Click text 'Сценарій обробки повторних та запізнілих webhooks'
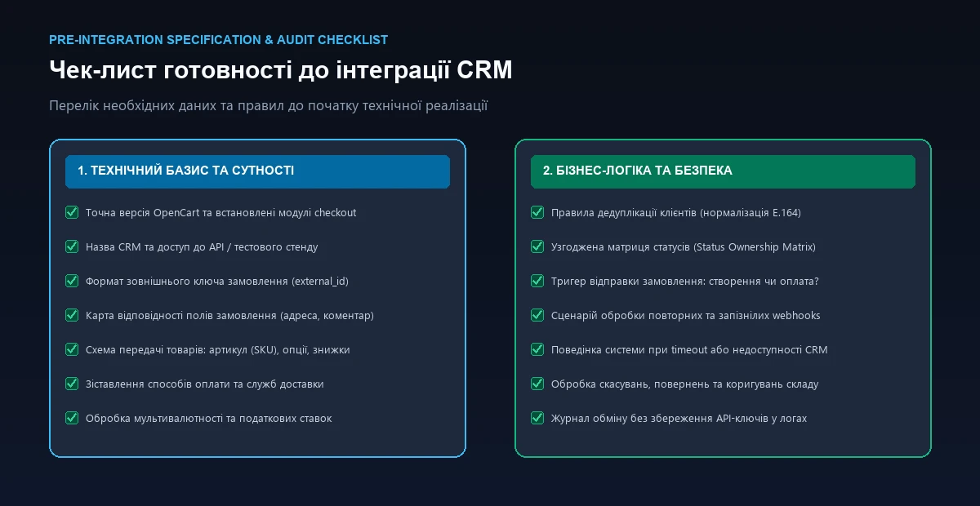This screenshot has width=980, height=506. pyautogui.click(x=685, y=315)
